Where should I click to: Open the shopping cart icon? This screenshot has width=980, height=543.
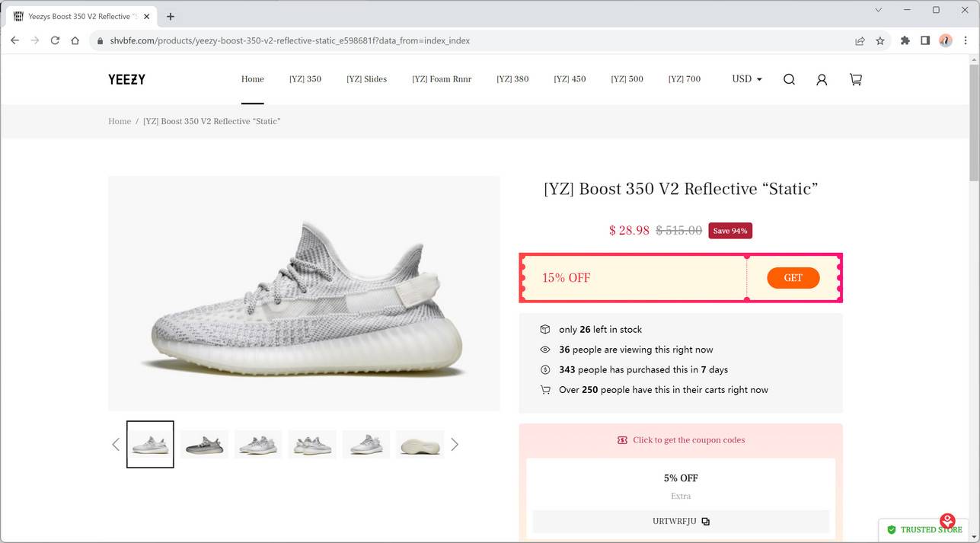pos(855,79)
